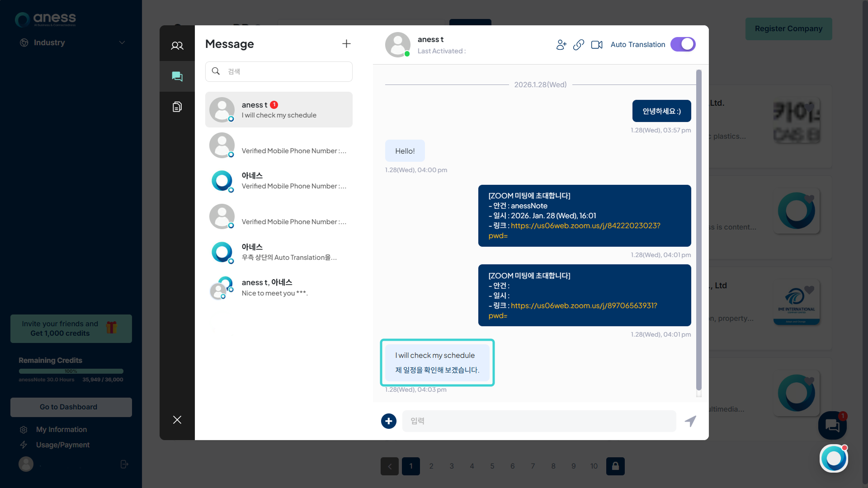Click the Register Company button
This screenshot has width=868, height=488.
click(788, 29)
